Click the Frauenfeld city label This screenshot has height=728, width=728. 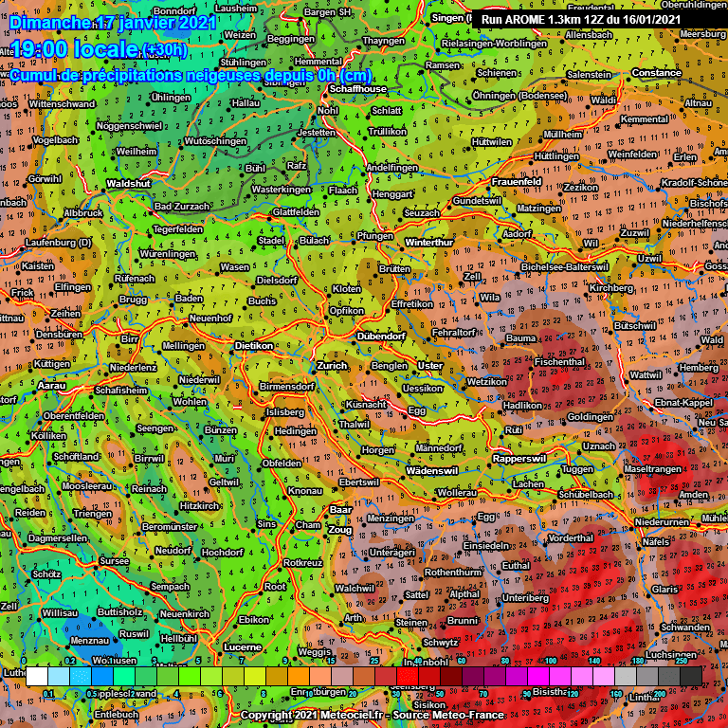click(x=517, y=182)
